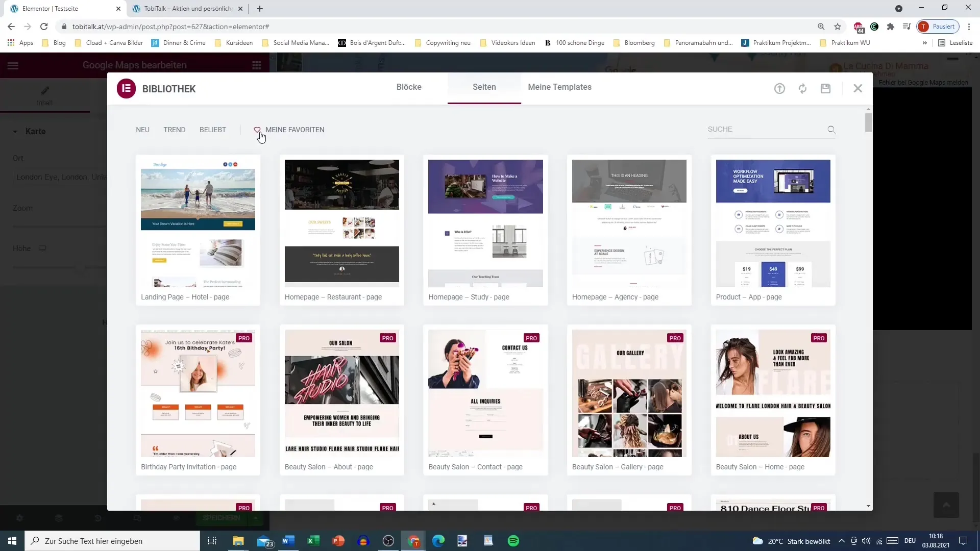Filter templates by NEU
The width and height of the screenshot is (980, 551).
(142, 130)
